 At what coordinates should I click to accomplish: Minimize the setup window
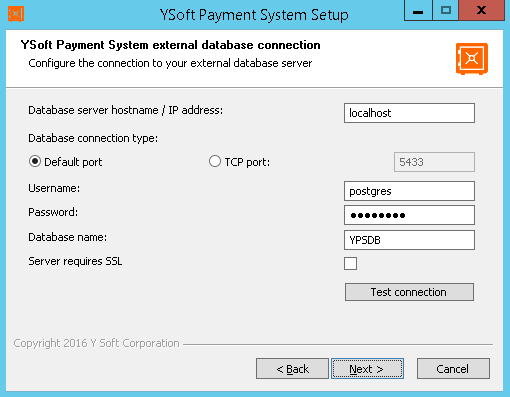tap(418, 11)
